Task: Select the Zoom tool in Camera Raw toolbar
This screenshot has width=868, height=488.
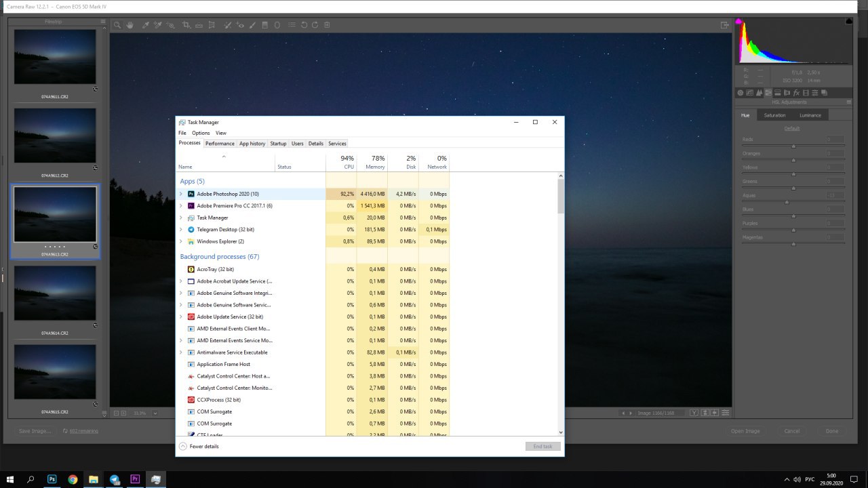Action: (x=117, y=25)
